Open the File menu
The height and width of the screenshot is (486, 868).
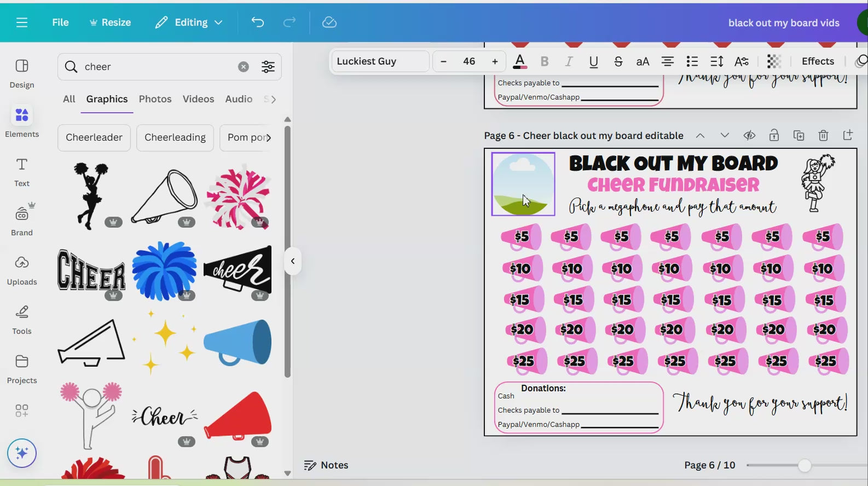pos(60,22)
